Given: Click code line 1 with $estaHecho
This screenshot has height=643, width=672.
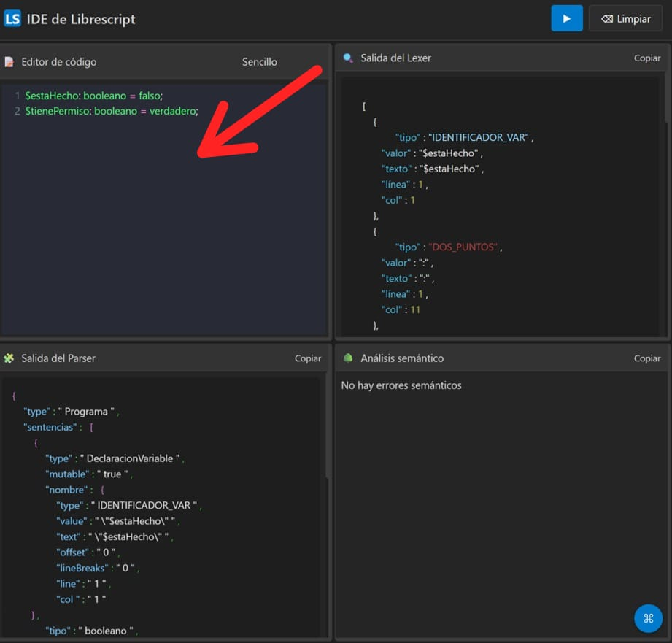Looking at the screenshot, I should 94,96.
